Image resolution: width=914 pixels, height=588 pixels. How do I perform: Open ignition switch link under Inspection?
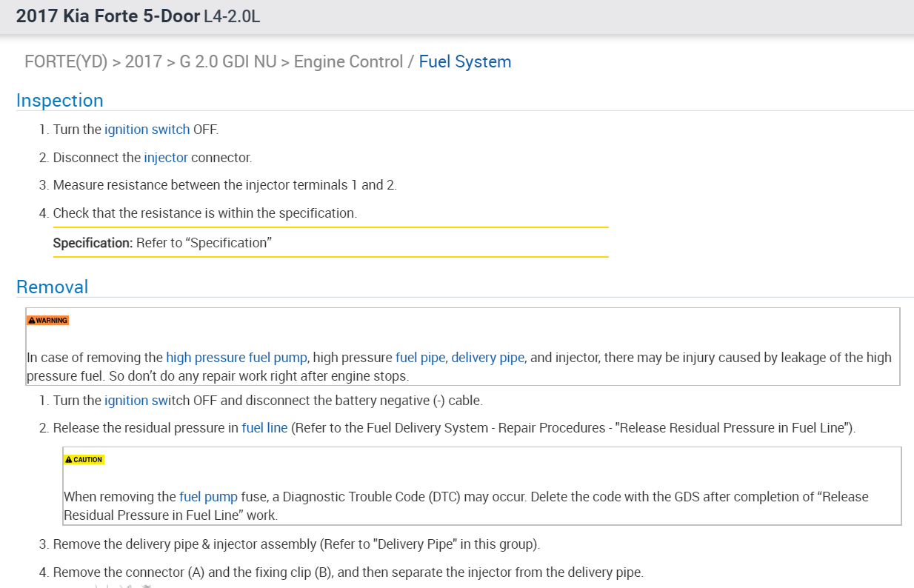147,130
